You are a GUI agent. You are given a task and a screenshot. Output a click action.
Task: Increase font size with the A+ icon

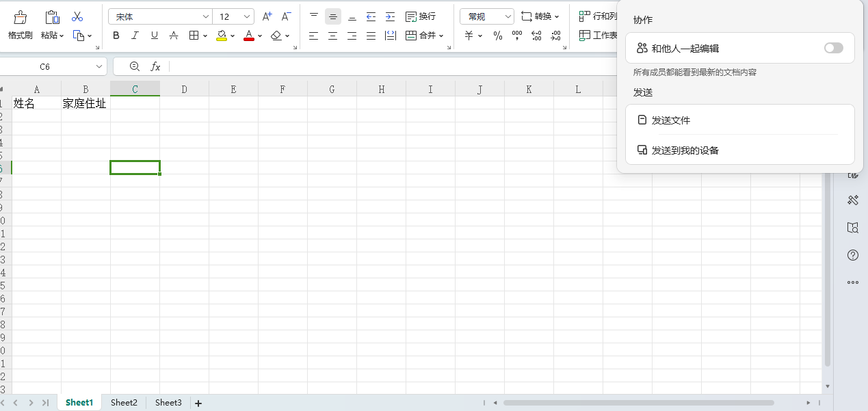point(267,16)
